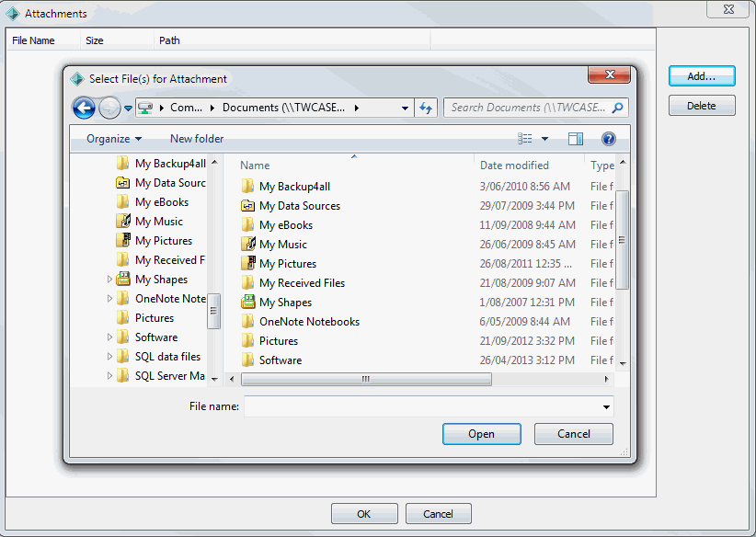Open the File name dropdown arrow

coord(606,406)
